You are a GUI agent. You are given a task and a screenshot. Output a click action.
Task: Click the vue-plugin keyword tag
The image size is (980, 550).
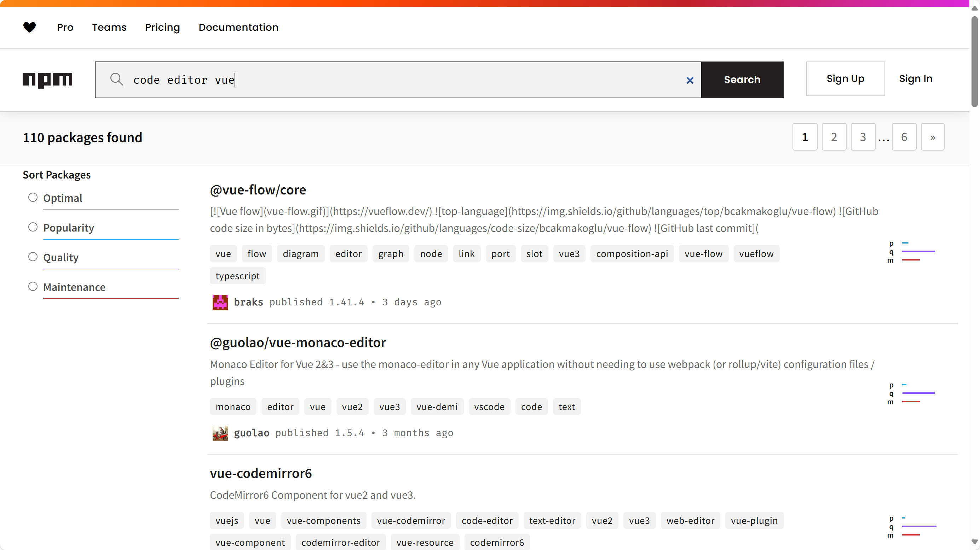tap(754, 520)
